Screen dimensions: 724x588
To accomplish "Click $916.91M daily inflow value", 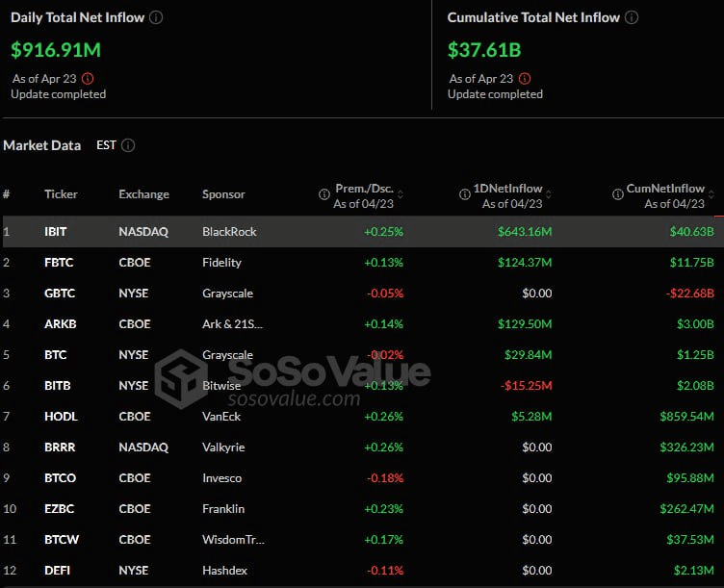I will pos(56,50).
